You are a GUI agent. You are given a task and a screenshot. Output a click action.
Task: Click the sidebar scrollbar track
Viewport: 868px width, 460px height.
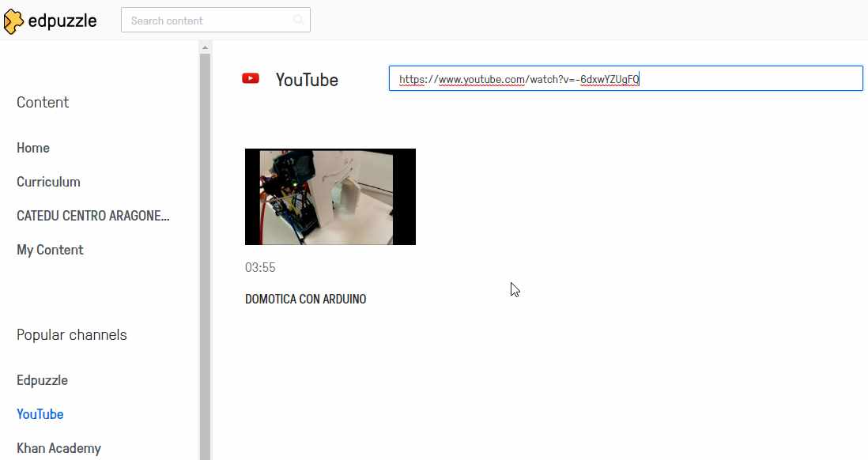(205, 257)
